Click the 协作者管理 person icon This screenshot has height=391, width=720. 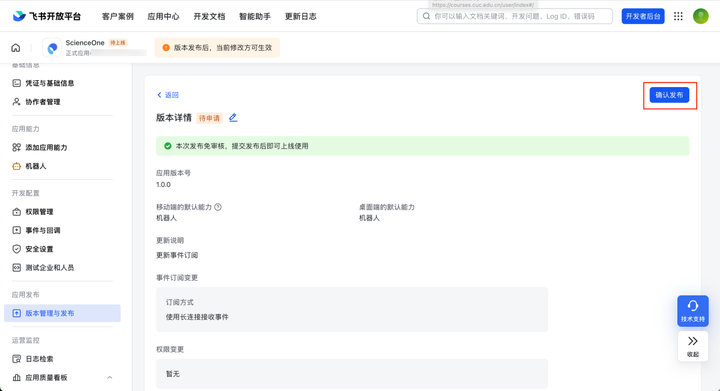pyautogui.click(x=17, y=102)
